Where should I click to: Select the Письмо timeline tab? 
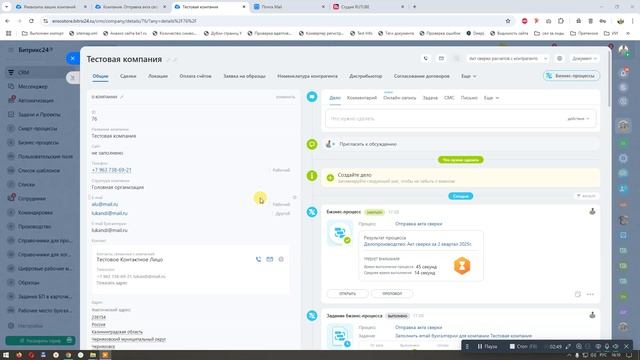469,98
